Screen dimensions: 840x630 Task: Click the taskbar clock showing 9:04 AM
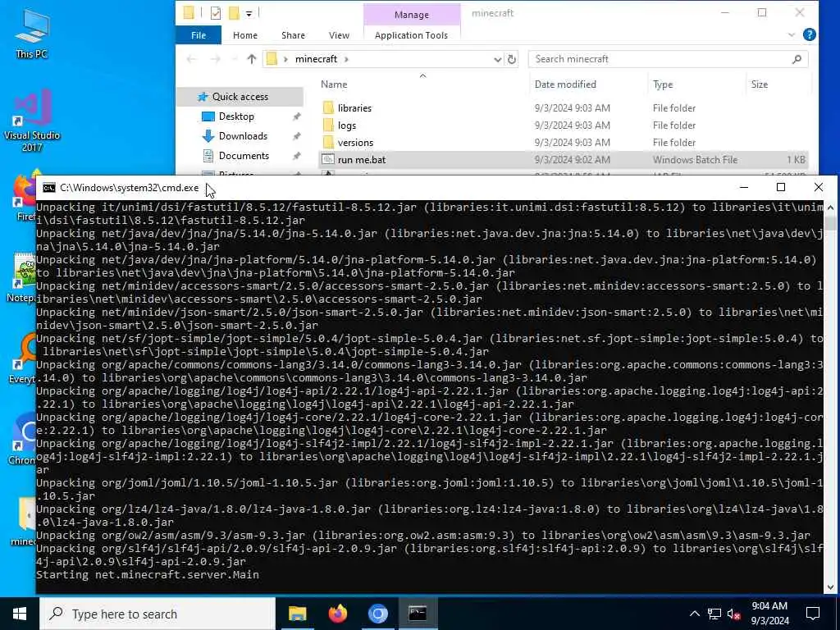click(769, 614)
